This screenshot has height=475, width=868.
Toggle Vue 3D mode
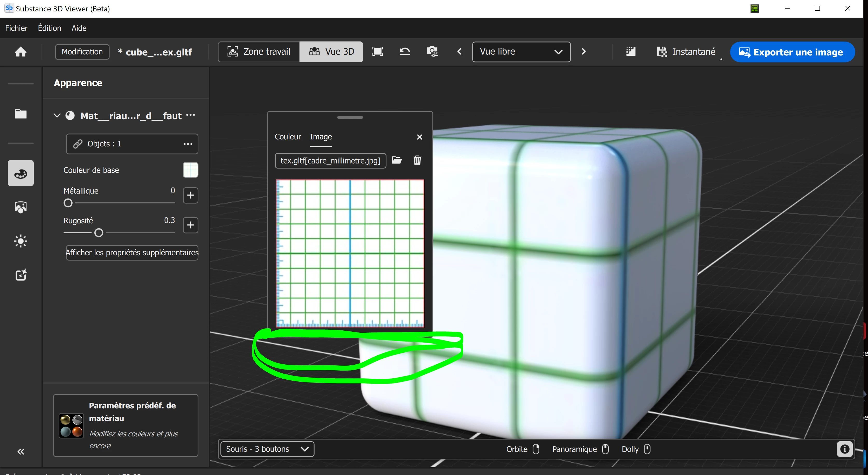(331, 52)
